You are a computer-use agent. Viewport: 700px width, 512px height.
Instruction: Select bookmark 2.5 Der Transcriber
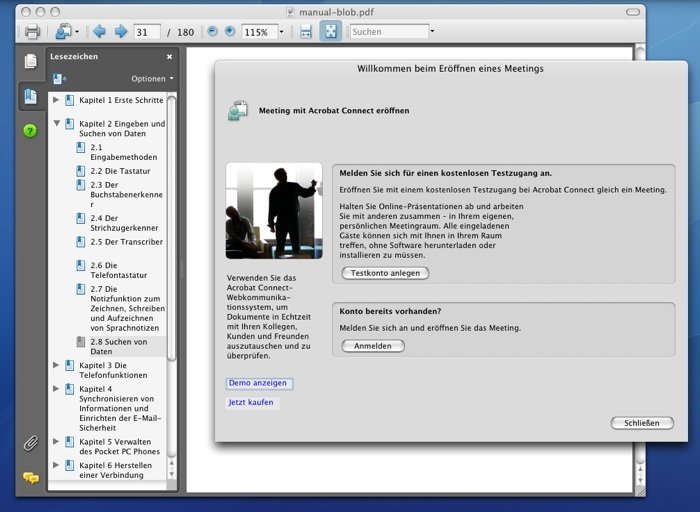[126, 242]
